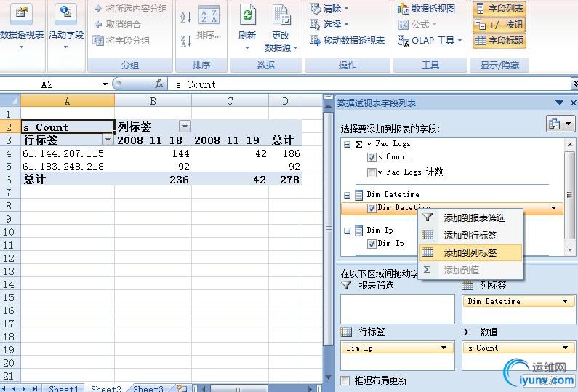Open Dim Datetime dropdown in 列标签 area

565,301
